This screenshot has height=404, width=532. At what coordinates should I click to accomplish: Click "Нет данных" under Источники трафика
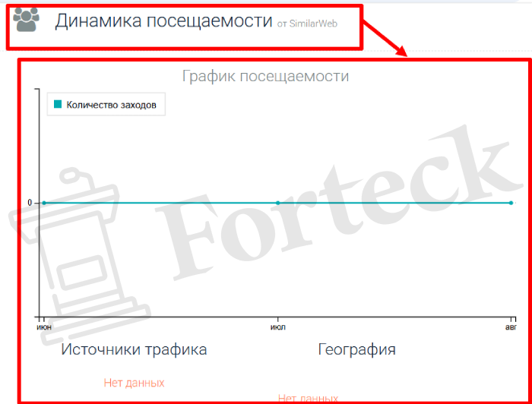[x=134, y=383]
